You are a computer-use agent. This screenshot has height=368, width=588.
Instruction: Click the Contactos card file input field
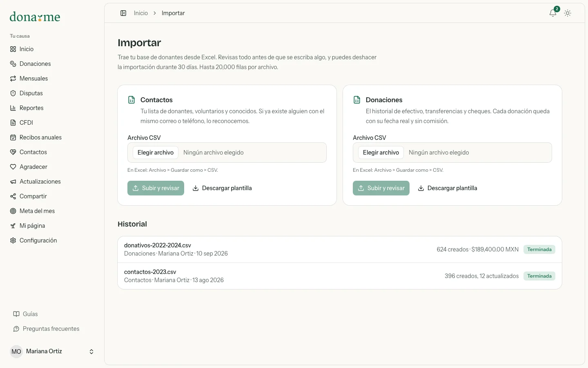click(227, 153)
